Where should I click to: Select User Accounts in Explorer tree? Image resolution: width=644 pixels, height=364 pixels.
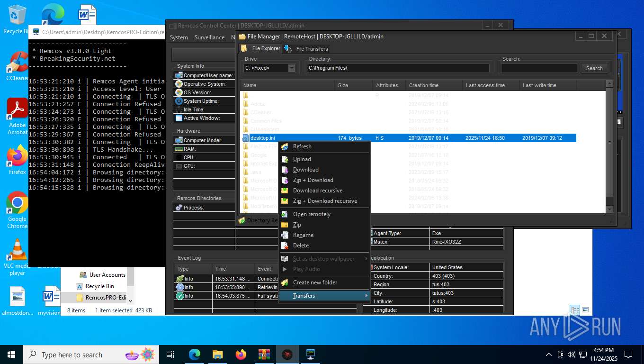102,275
